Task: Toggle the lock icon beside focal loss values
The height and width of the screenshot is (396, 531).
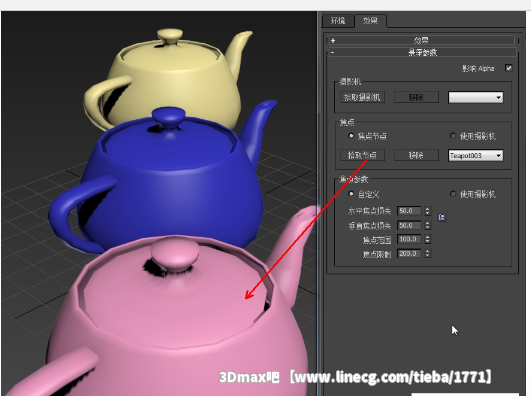Action: click(442, 217)
